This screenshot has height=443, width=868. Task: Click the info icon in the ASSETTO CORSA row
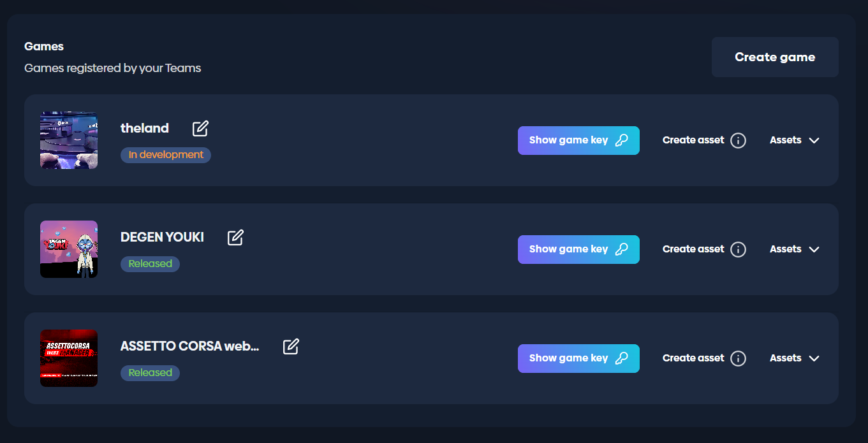tap(738, 358)
